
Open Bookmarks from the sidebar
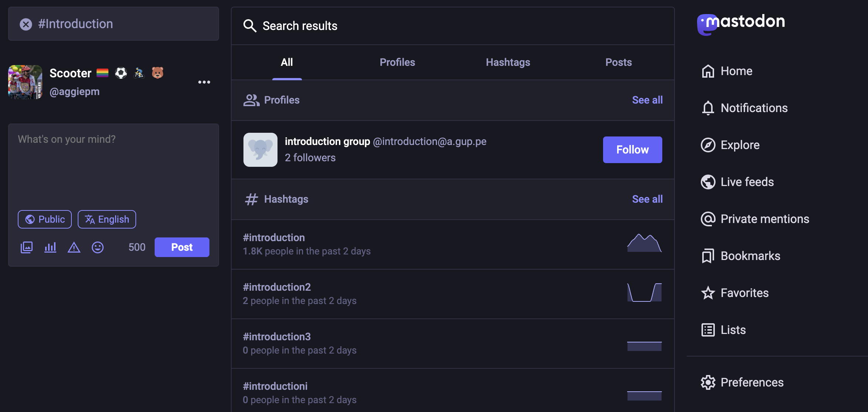tap(750, 256)
